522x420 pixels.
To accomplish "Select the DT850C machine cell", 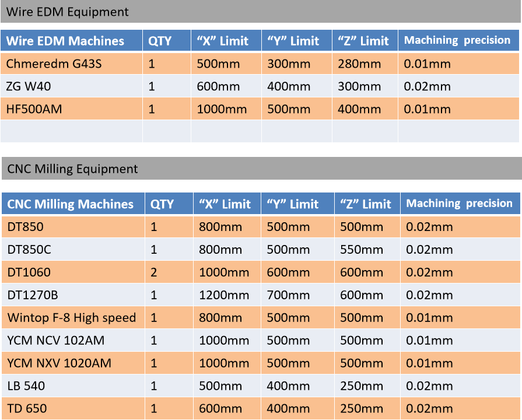I will click(x=73, y=249).
